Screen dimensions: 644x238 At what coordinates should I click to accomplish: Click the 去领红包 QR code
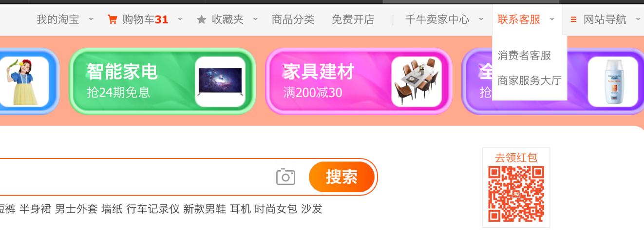click(x=516, y=194)
